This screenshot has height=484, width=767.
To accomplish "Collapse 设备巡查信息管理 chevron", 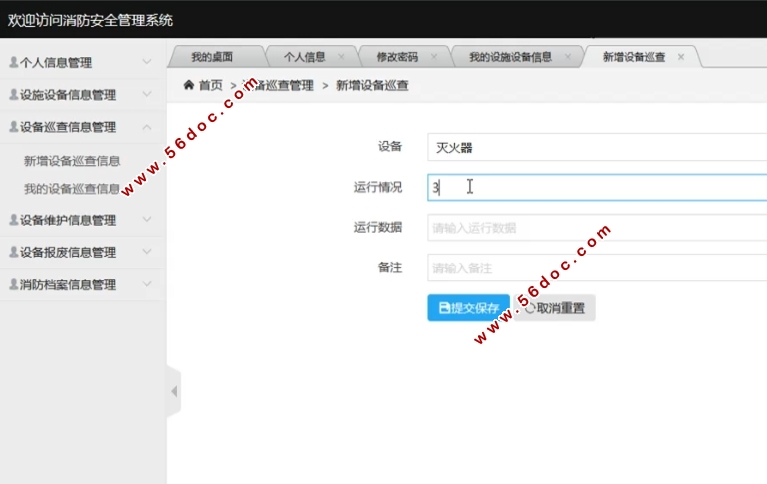I will click(147, 127).
